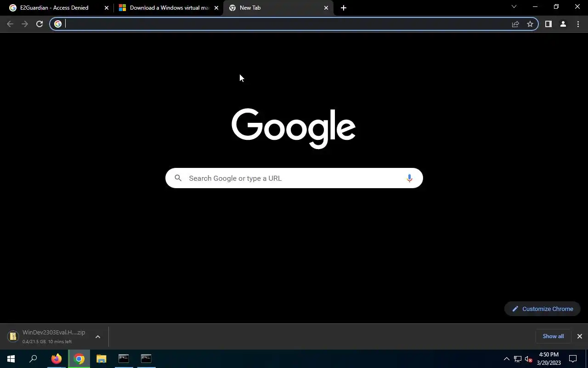
Task: Click the Search Google or type a URL box
Action: pos(294,178)
